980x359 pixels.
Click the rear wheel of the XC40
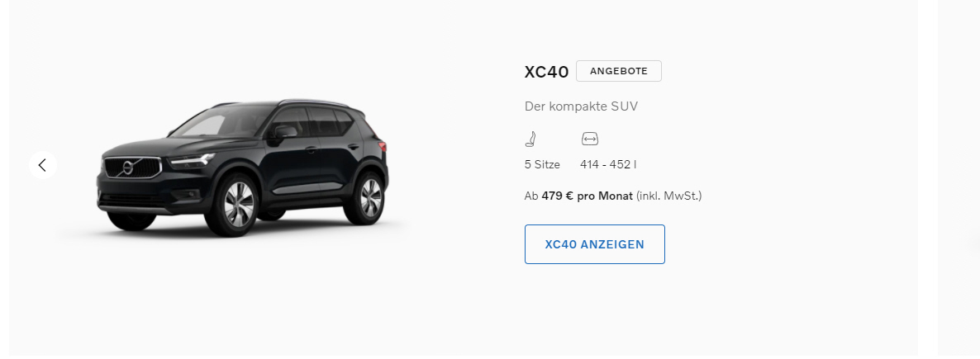click(x=369, y=197)
